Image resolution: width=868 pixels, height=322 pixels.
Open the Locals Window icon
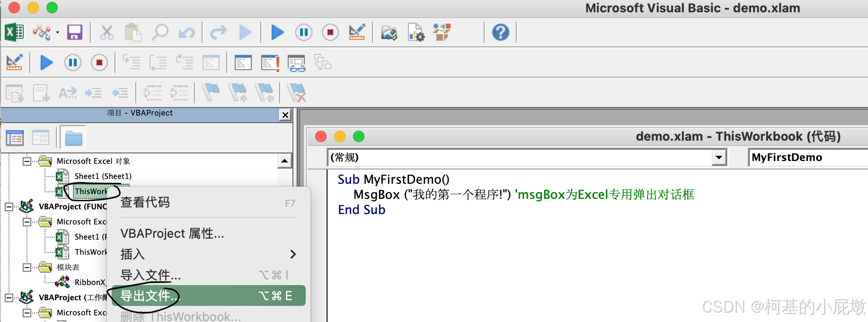tap(211, 63)
